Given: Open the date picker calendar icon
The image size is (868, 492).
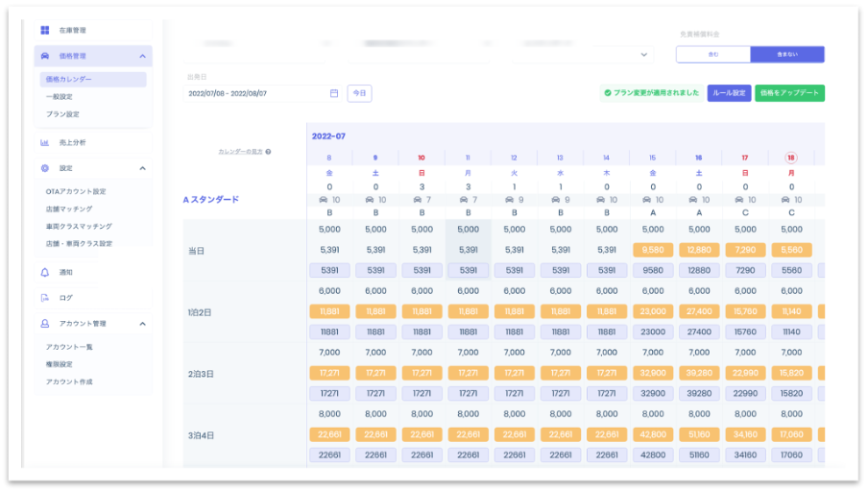Looking at the screenshot, I should [x=334, y=93].
